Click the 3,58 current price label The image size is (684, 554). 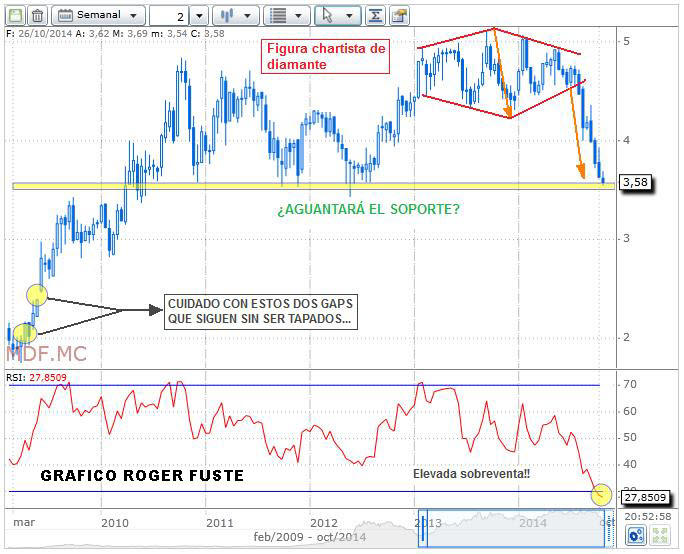(x=635, y=182)
